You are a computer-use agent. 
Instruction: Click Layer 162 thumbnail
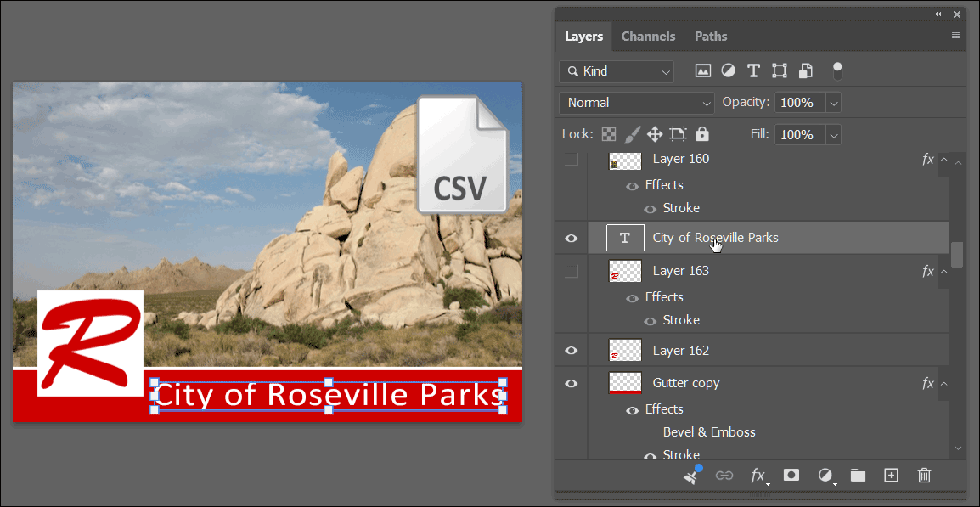click(x=625, y=350)
